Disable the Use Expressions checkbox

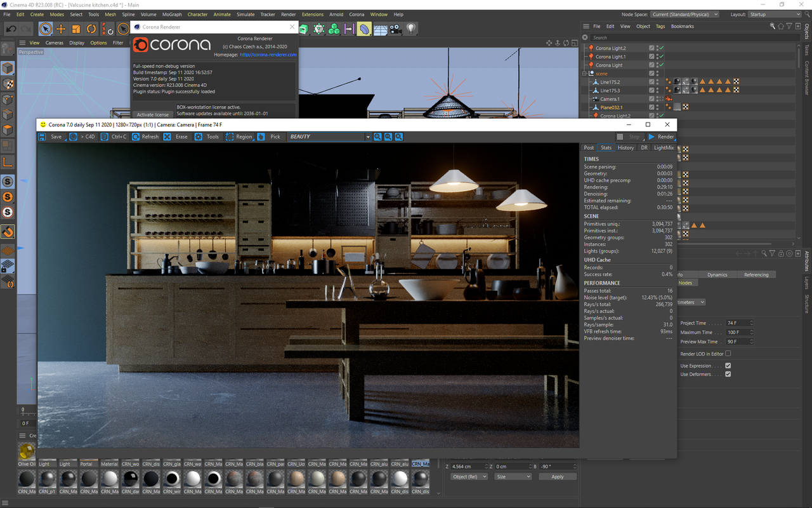click(x=728, y=365)
